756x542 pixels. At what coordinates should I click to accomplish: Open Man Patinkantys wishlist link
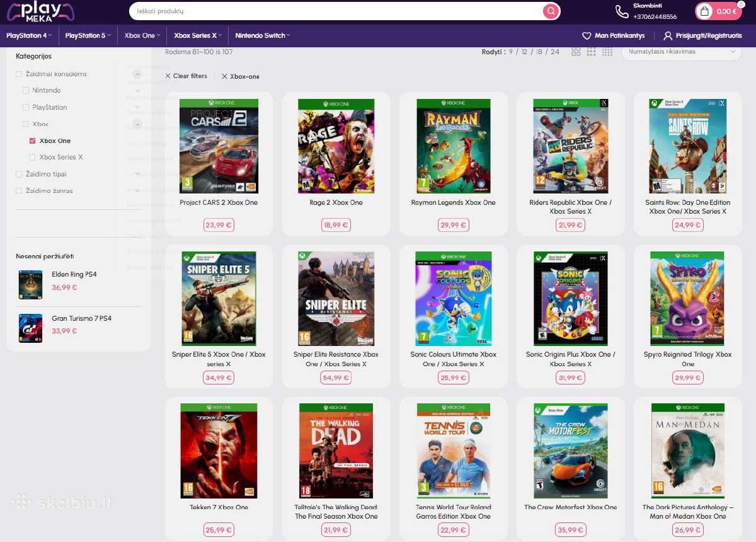tap(614, 36)
